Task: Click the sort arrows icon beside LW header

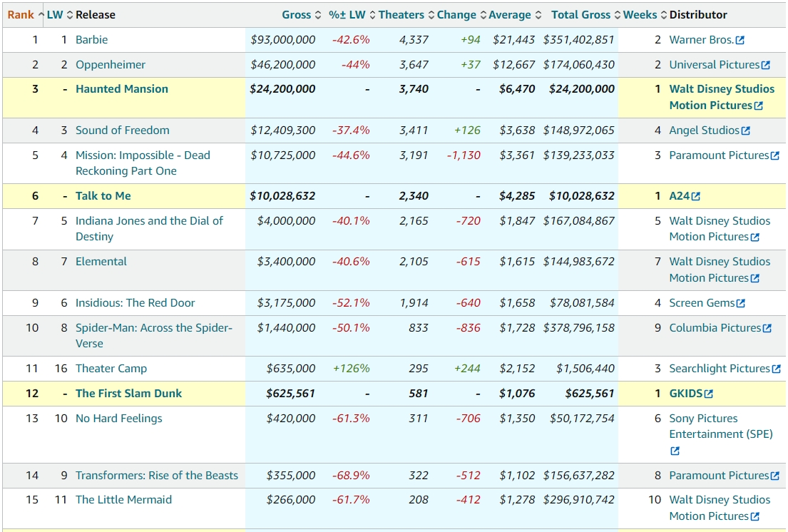Action: 70,15
